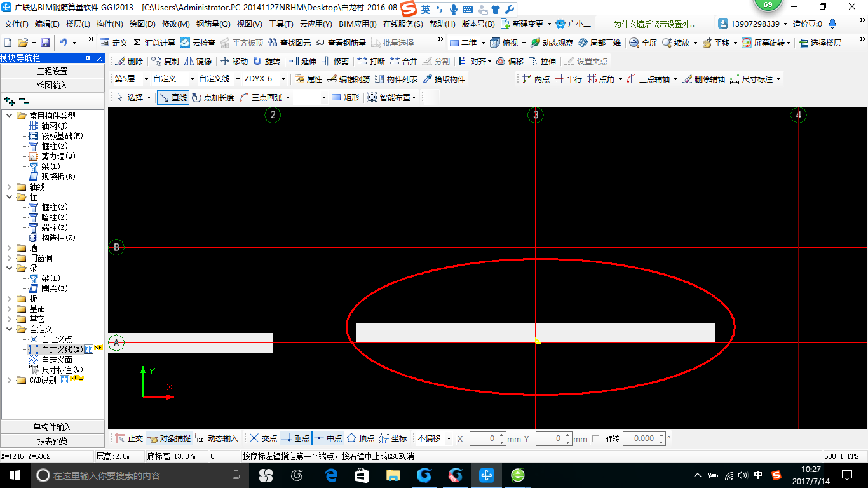Select the 移动 move tool
Image resolution: width=868 pixels, height=488 pixels.
tap(234, 62)
